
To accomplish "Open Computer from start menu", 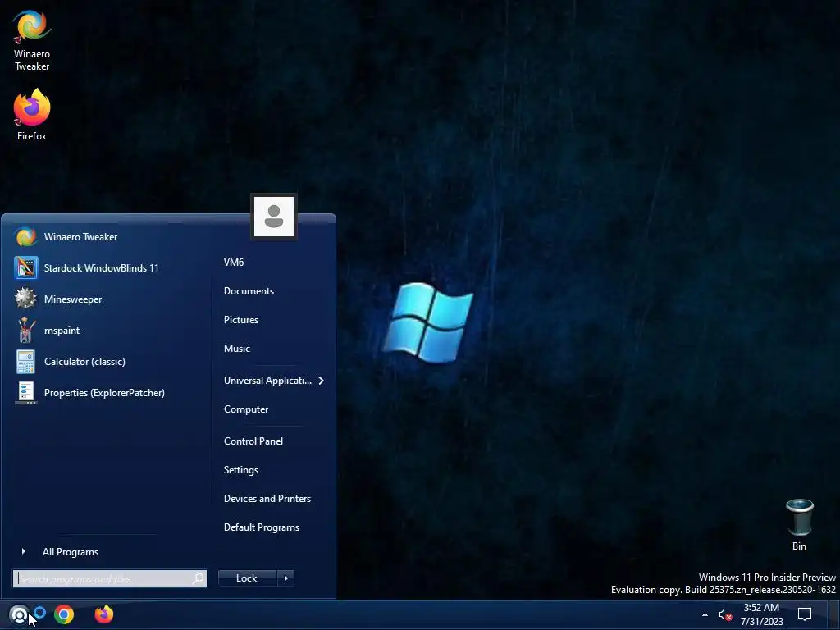I will coord(246,409).
